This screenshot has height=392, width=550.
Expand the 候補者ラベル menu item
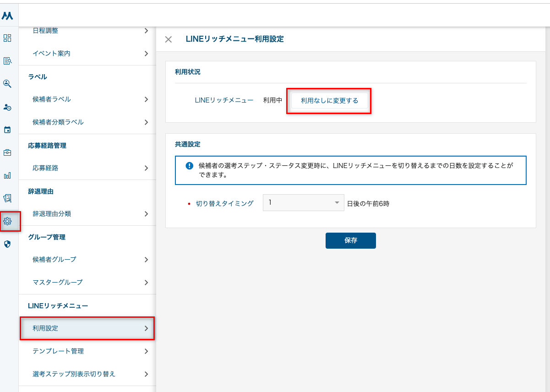click(x=87, y=99)
